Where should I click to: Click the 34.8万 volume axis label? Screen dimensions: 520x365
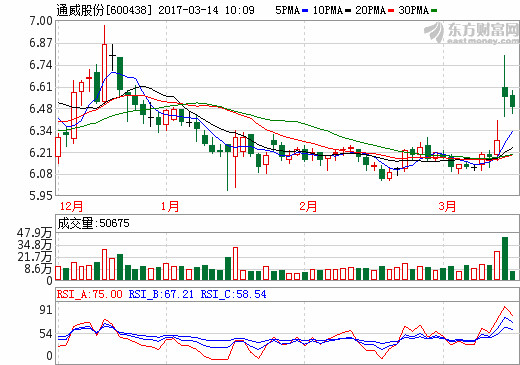click(35, 245)
